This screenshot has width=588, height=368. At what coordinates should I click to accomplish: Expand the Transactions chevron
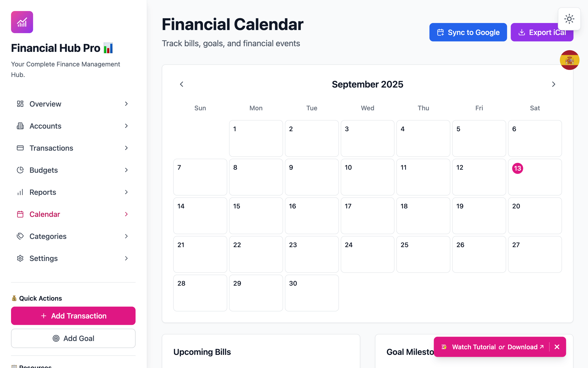126,148
